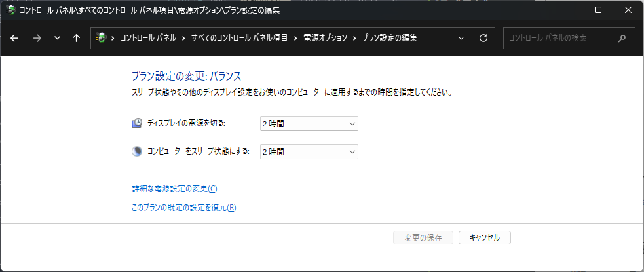Viewport: 644px width, 272px height.
Task: Click the search magnifier icon
Action: (622, 38)
